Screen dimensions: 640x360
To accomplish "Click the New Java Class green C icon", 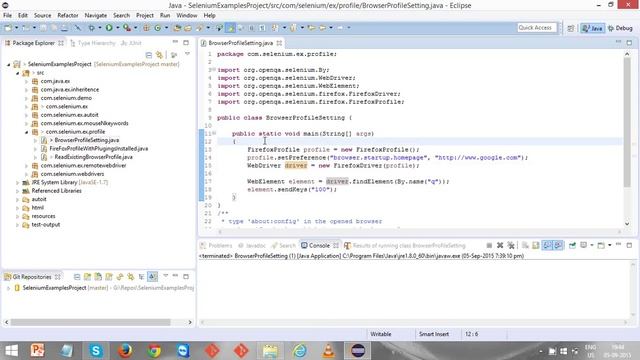I will (158, 28).
